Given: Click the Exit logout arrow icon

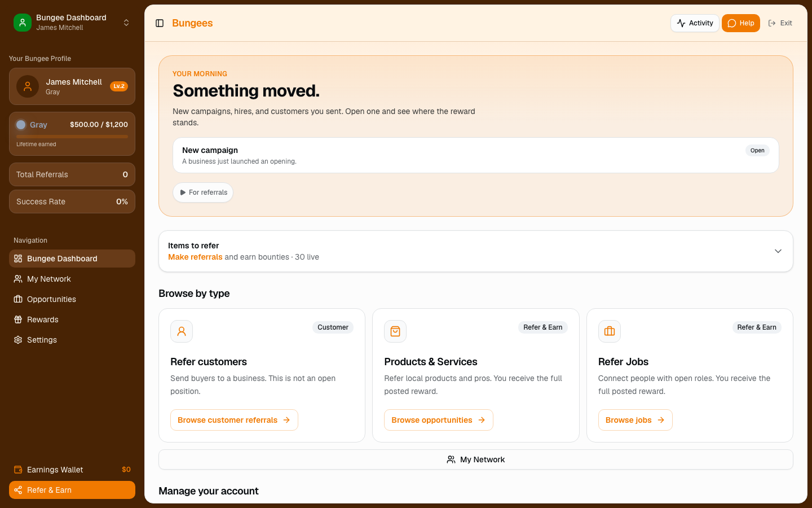Looking at the screenshot, I should pos(772,23).
